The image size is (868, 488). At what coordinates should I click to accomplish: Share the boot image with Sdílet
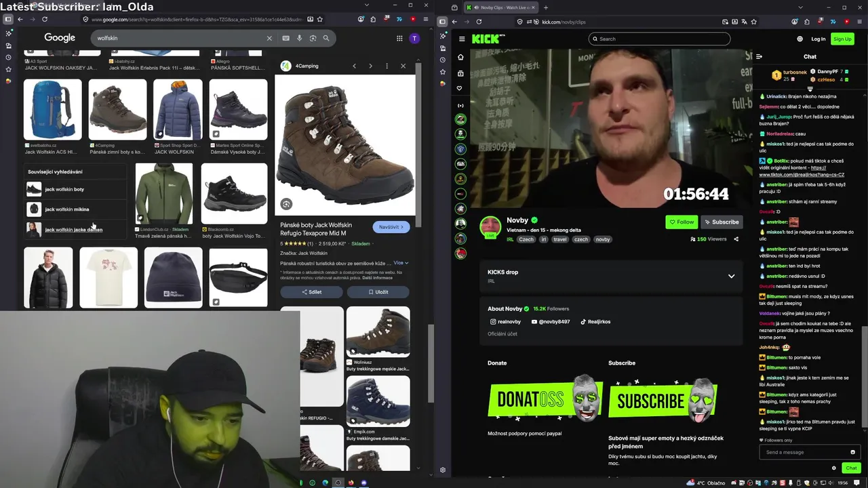(x=311, y=292)
